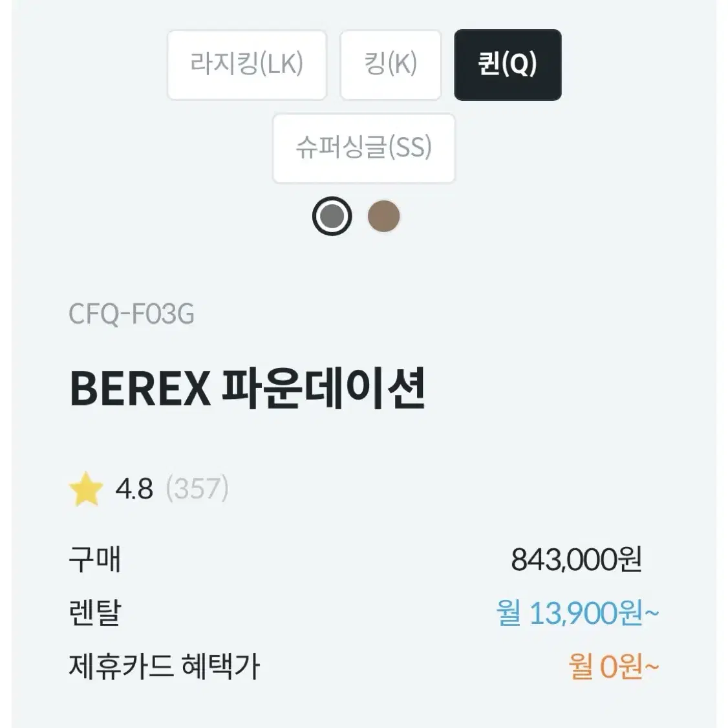
Task: Click the yellow star rating icon
Action: [86, 488]
